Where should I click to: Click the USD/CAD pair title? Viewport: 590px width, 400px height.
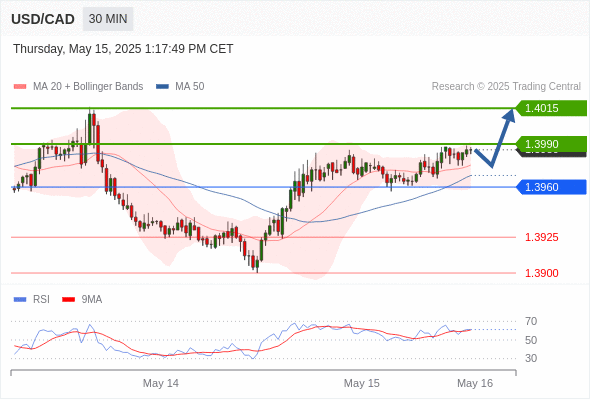[43, 19]
